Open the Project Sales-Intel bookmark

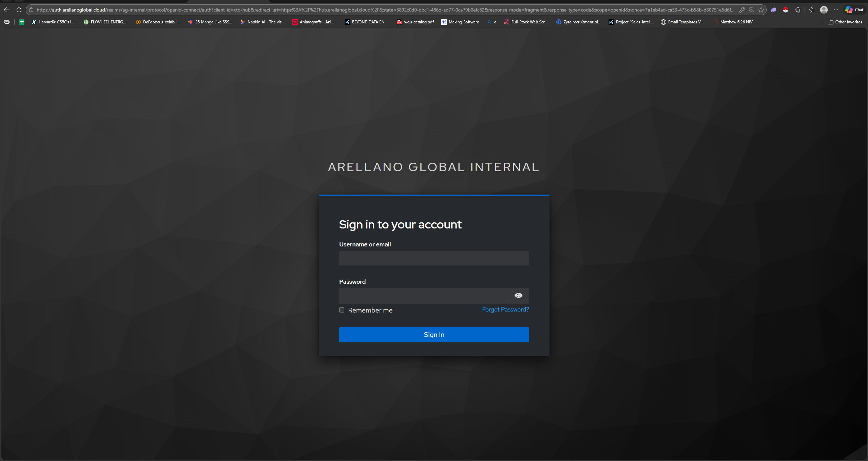631,22
